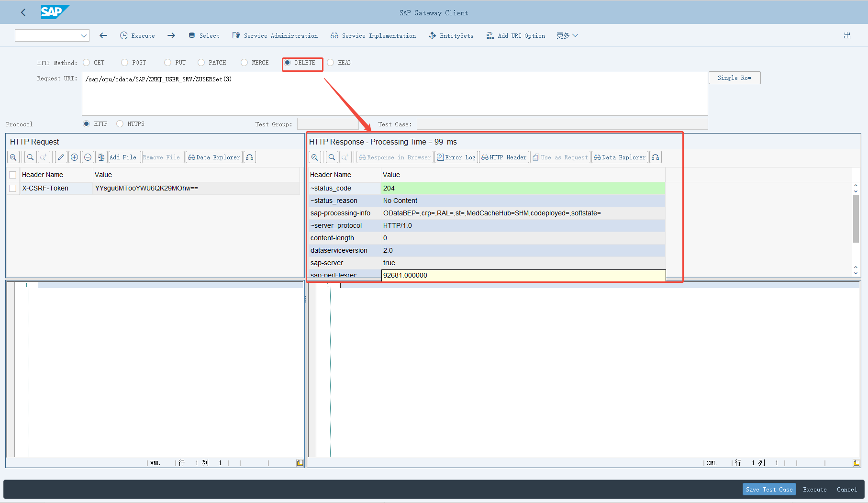Click the No Content status reason cell

523,201
